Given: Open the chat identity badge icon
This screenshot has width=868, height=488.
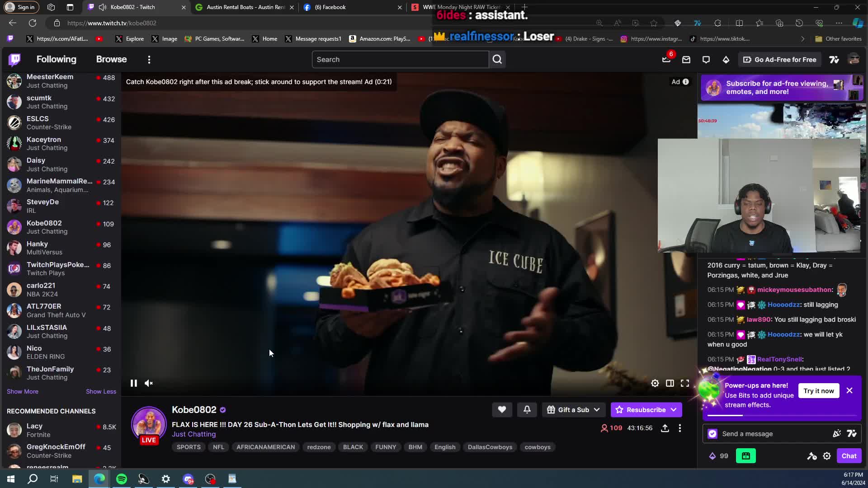Looking at the screenshot, I should 712,434.
